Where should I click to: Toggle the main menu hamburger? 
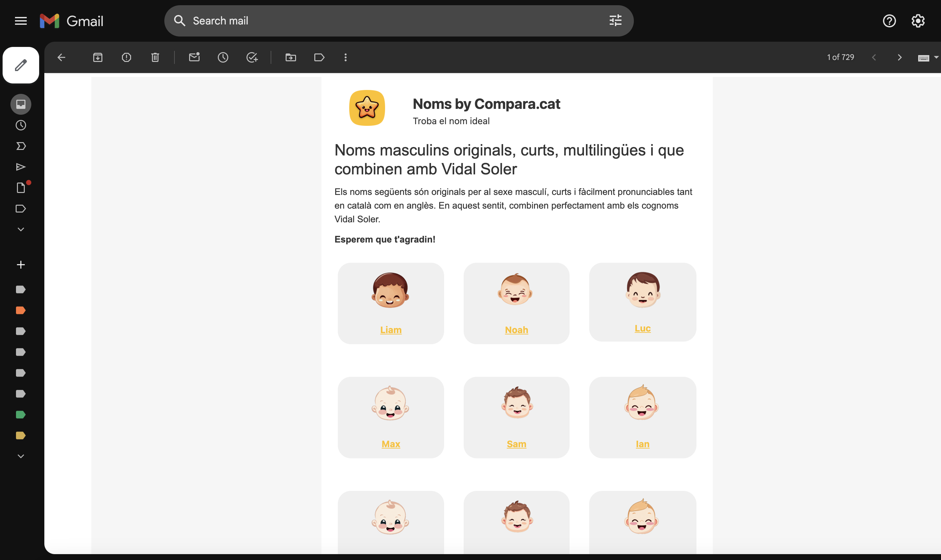(x=21, y=21)
